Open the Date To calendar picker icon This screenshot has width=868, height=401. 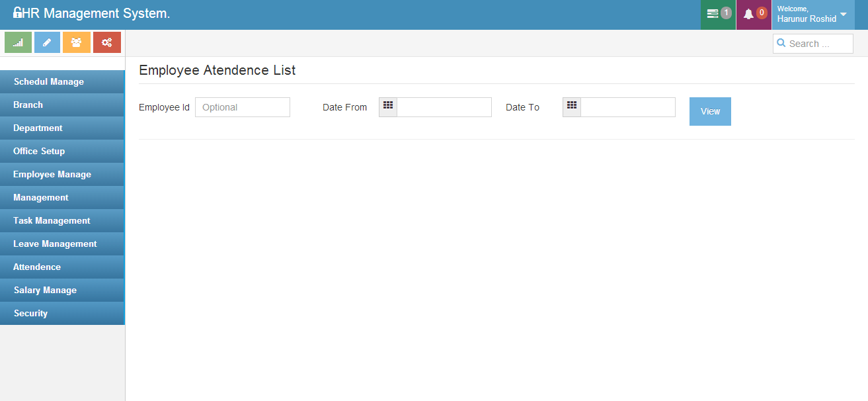point(572,107)
